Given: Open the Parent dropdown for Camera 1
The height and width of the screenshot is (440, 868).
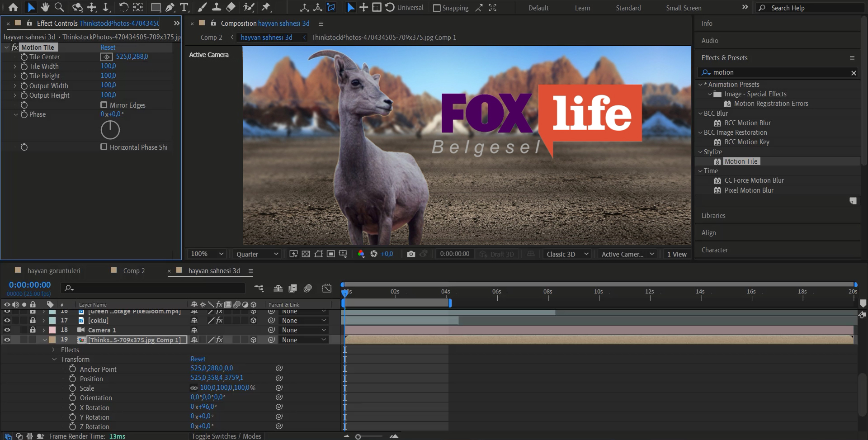Looking at the screenshot, I should tap(304, 330).
